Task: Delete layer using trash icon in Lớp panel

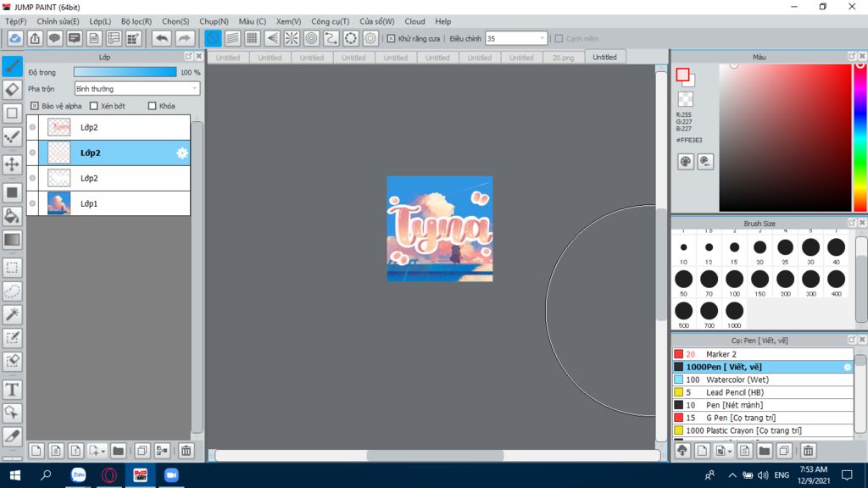Action: [186, 451]
